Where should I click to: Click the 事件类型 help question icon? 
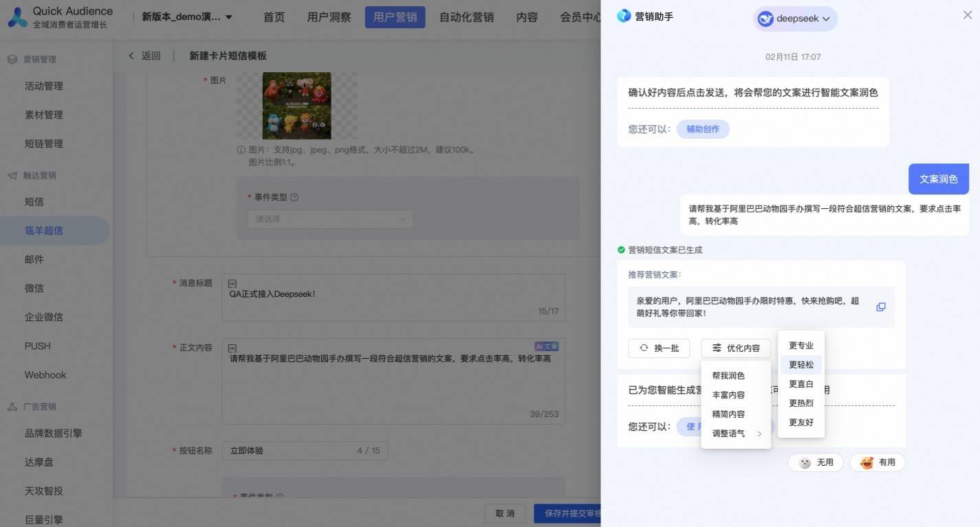(x=294, y=197)
